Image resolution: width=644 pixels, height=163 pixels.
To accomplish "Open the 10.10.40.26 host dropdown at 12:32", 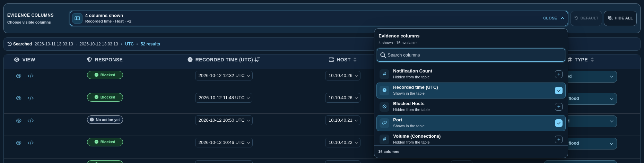I will coord(343,76).
